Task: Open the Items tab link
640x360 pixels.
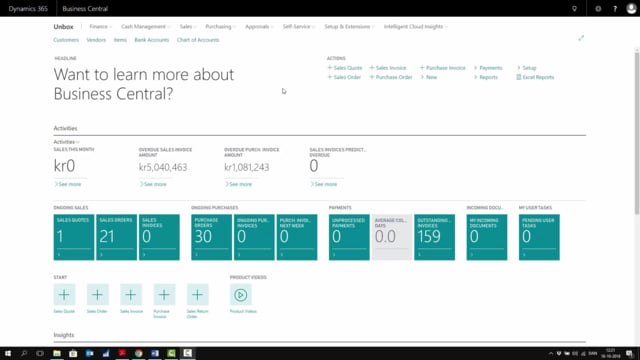Action: pos(120,40)
